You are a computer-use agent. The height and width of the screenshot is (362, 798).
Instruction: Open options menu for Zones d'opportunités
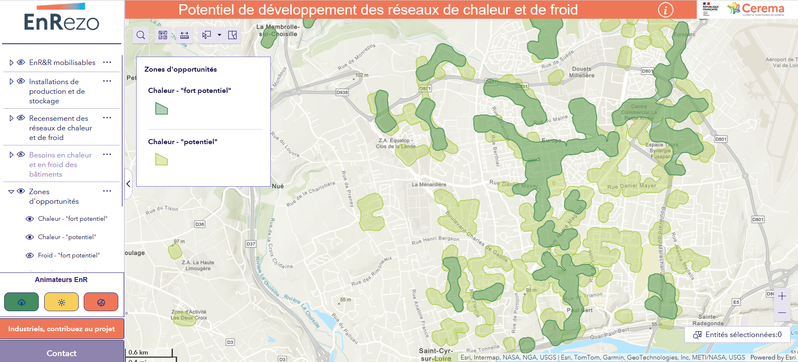coord(107,191)
